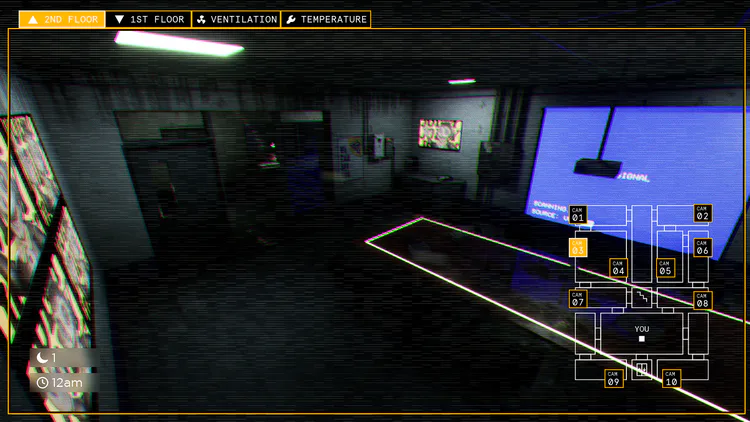
Task: Click the up-triangle icon on 2ND FLOOR
Action: (x=33, y=20)
